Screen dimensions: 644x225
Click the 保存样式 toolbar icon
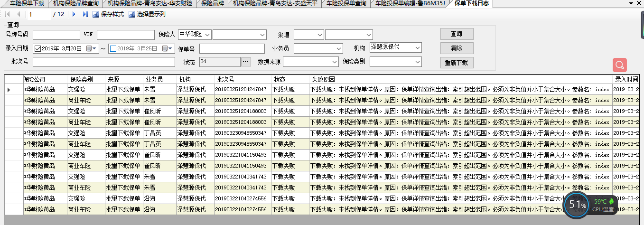coord(96,14)
